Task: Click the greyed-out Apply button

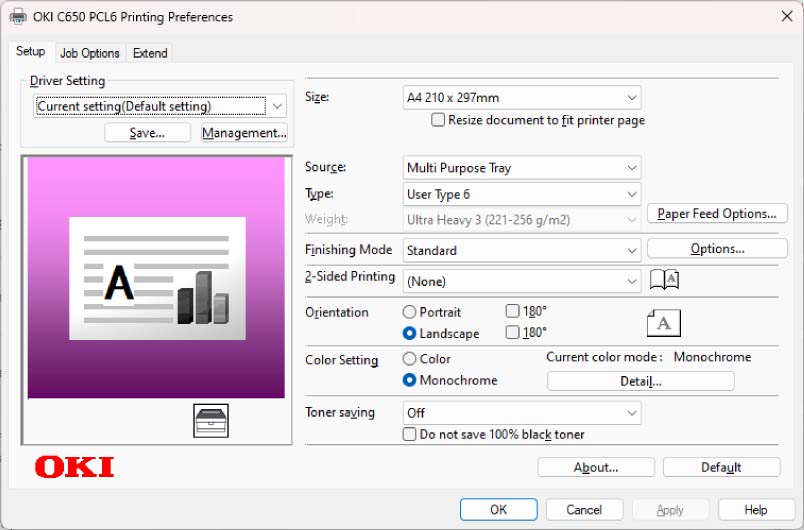Action: pyautogui.click(x=670, y=509)
